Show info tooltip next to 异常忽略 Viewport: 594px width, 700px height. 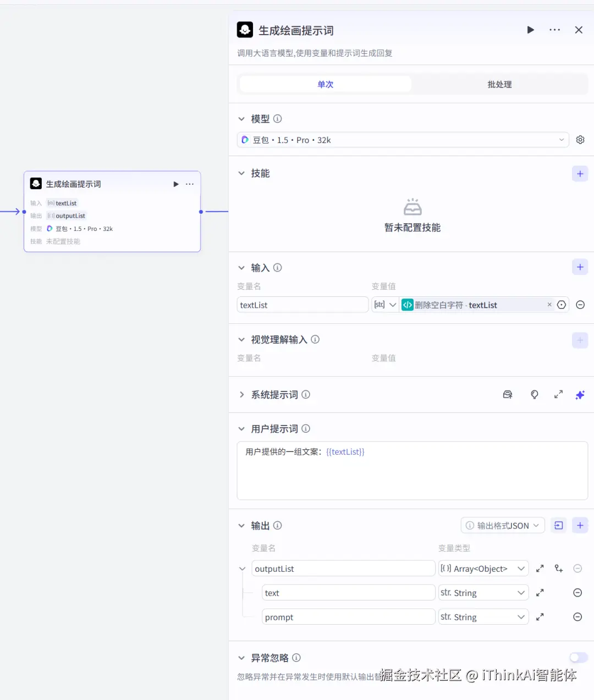pyautogui.click(x=296, y=658)
